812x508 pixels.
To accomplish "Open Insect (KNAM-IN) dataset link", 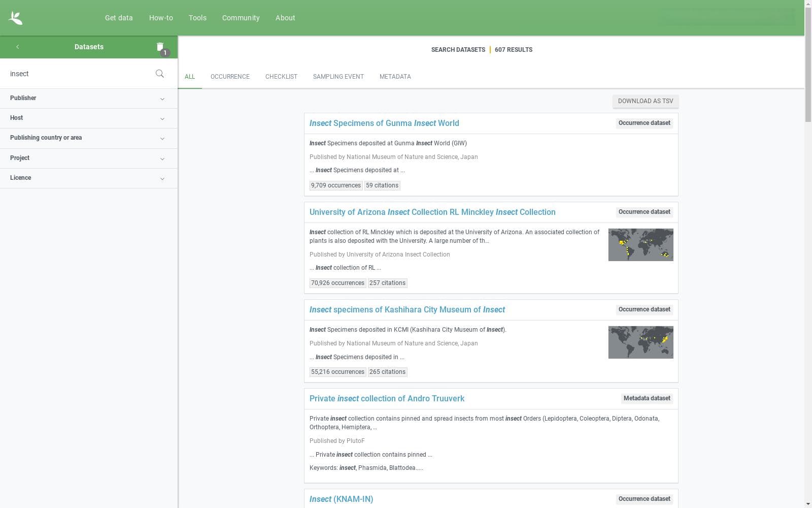I will (x=341, y=499).
